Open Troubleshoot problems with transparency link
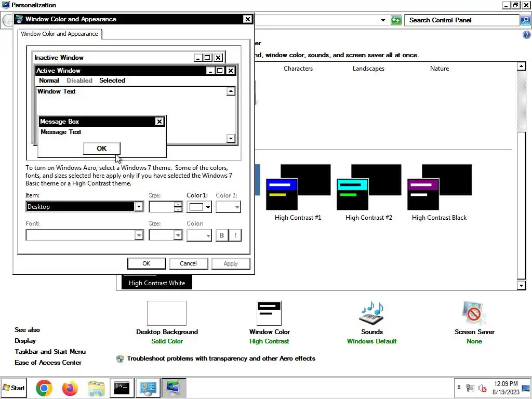This screenshot has height=399, width=532. [221, 358]
